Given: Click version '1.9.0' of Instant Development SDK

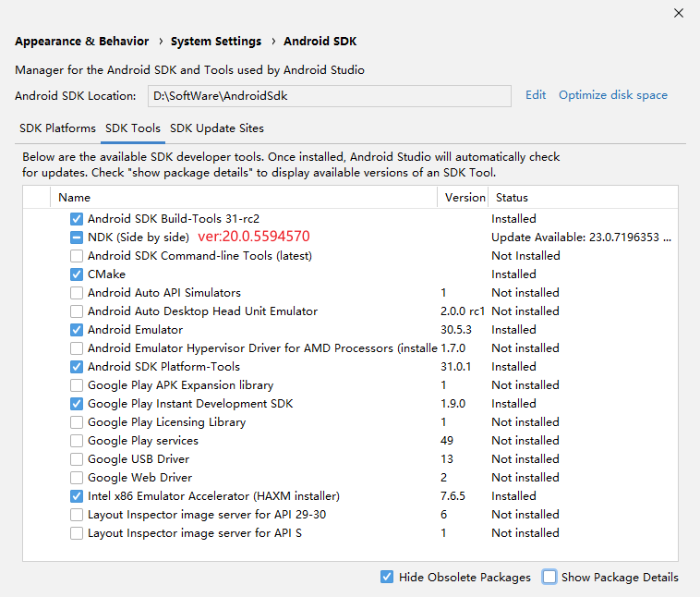Looking at the screenshot, I should click(453, 404).
